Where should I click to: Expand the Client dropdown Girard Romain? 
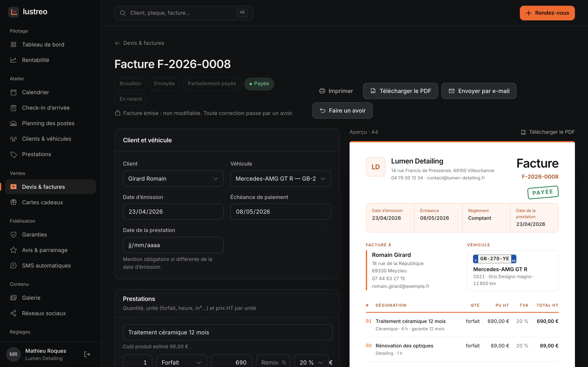click(173, 179)
